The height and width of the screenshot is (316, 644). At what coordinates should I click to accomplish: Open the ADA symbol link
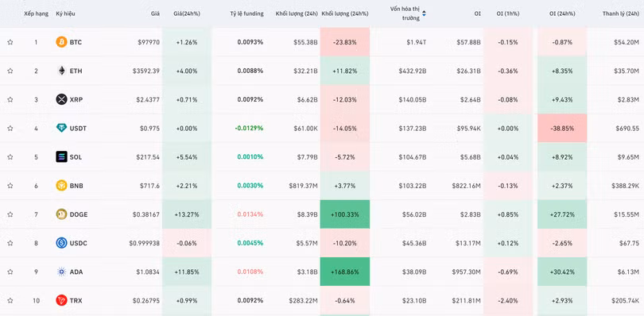(76, 272)
